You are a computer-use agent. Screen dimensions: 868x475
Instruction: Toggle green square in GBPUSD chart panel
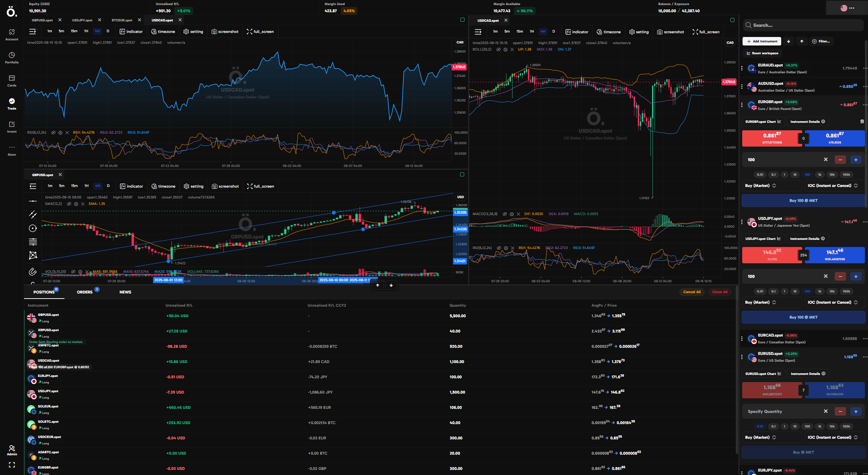pyautogui.click(x=462, y=174)
